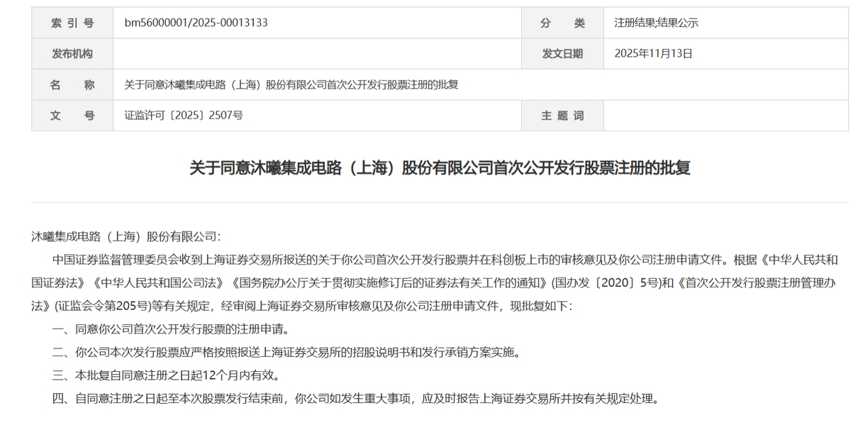This screenshot has width=868, height=435.
Task: Click the document name in the 名称 row
Action: (291, 85)
